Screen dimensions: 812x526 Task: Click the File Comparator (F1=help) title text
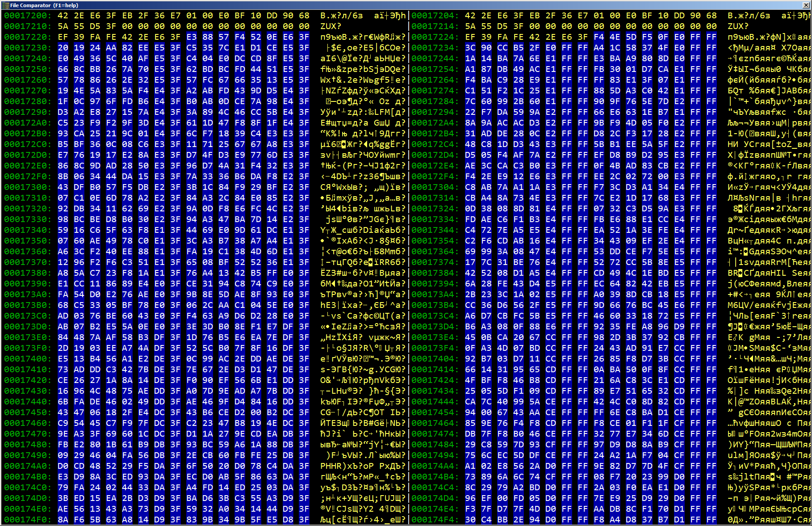click(44, 5)
